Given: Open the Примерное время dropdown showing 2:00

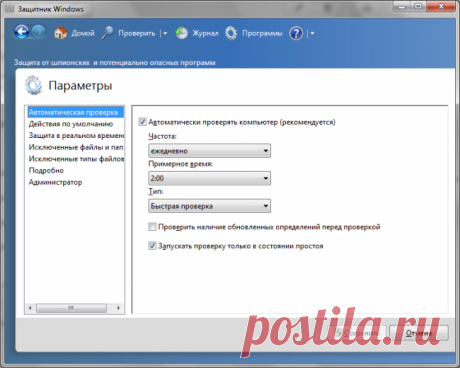Looking at the screenshot, I should pos(209,178).
